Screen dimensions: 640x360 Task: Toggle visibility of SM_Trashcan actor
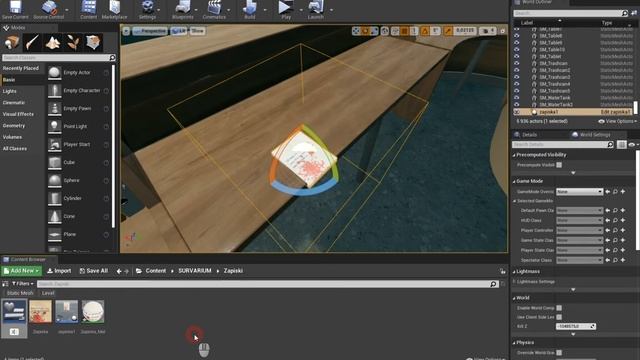point(517,63)
